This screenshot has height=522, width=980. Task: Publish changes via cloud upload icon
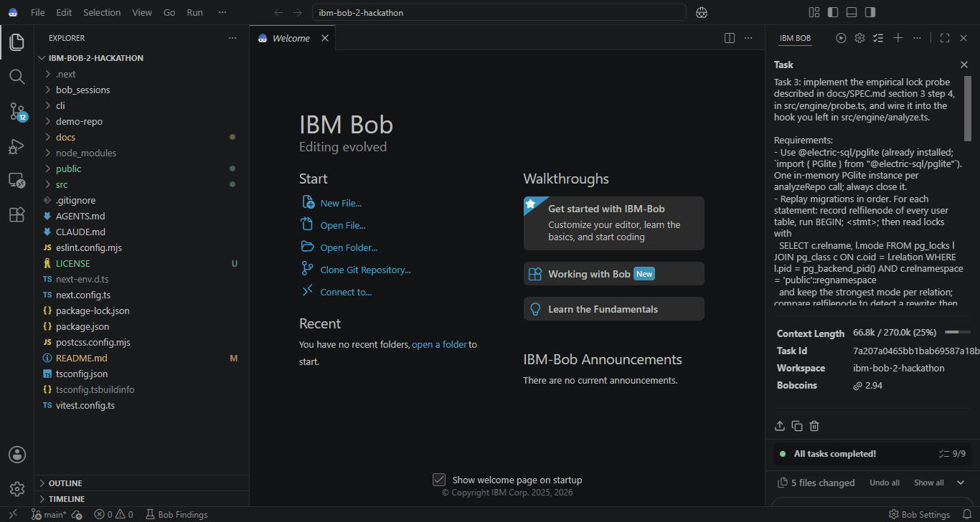[x=77, y=514]
